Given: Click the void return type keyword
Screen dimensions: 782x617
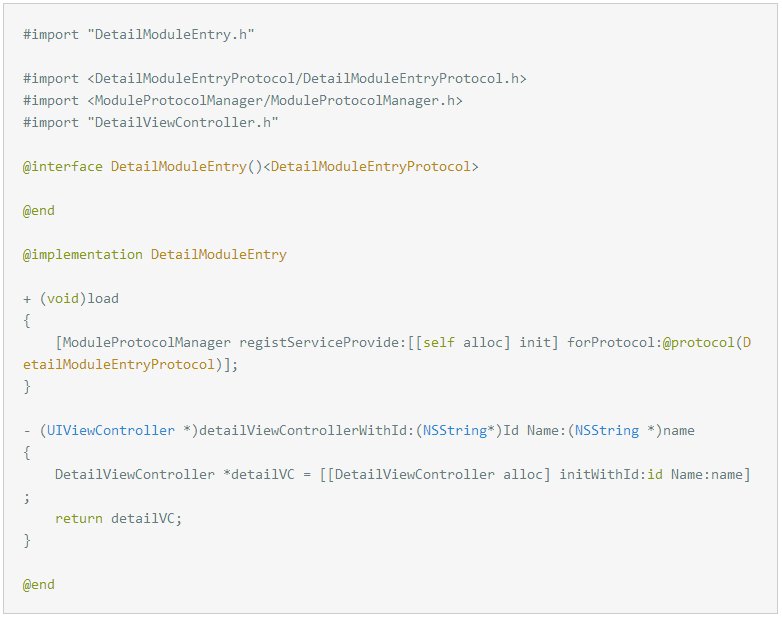Looking at the screenshot, I should 63,298.
